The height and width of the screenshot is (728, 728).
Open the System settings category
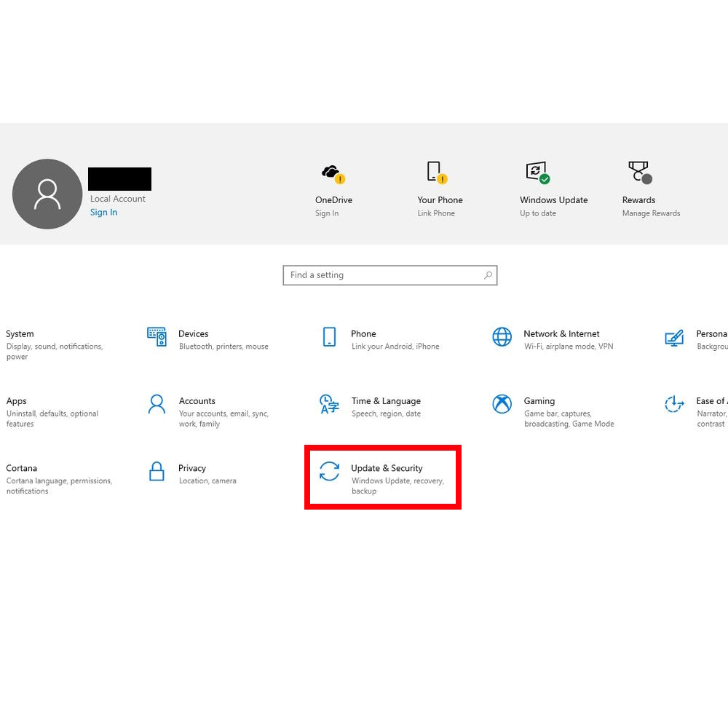point(20,334)
